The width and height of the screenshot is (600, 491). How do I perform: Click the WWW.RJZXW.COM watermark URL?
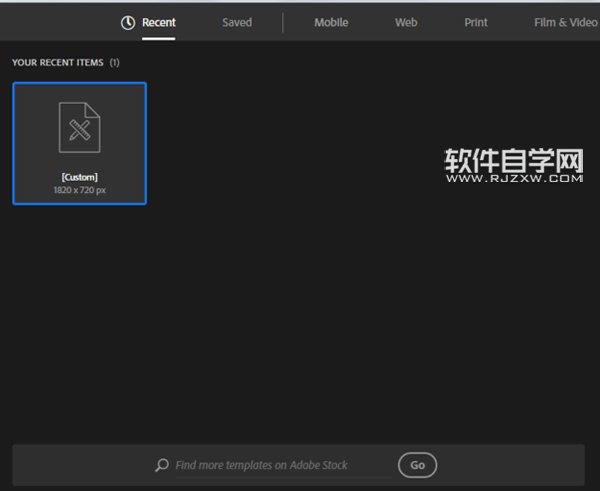coord(513,179)
